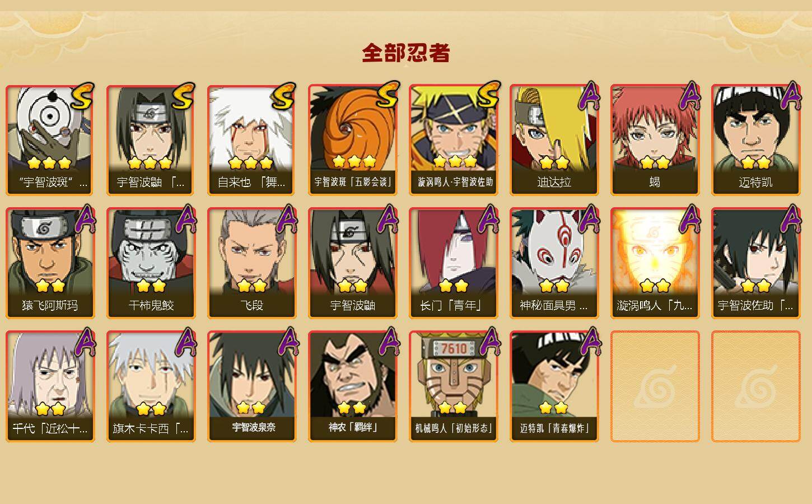Click the S rank badge on 自来也
The image size is (812, 504).
click(283, 96)
